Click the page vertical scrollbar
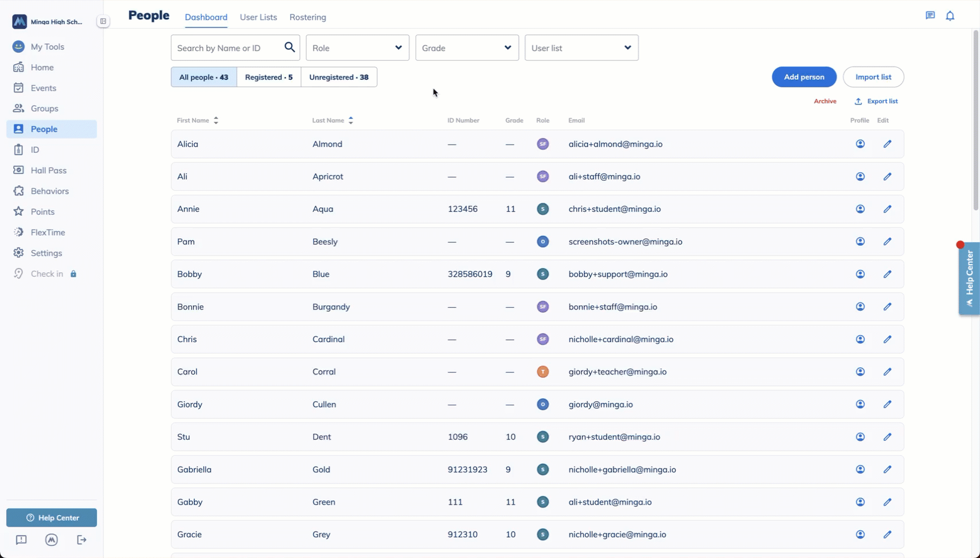 click(x=976, y=120)
